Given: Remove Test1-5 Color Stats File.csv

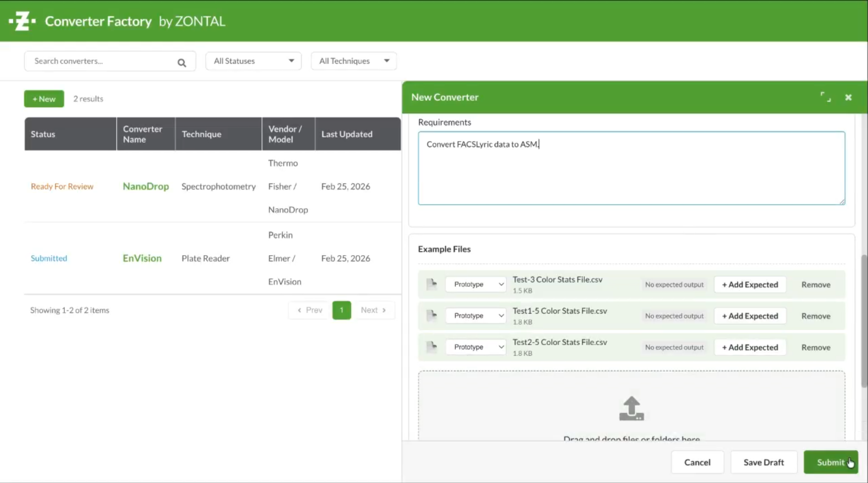Looking at the screenshot, I should point(816,316).
